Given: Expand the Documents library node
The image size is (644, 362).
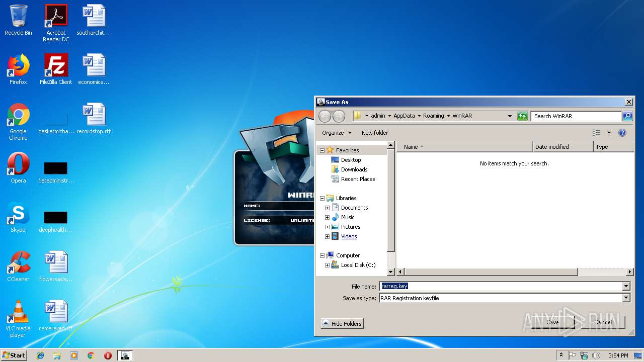Looking at the screenshot, I should click(x=327, y=208).
